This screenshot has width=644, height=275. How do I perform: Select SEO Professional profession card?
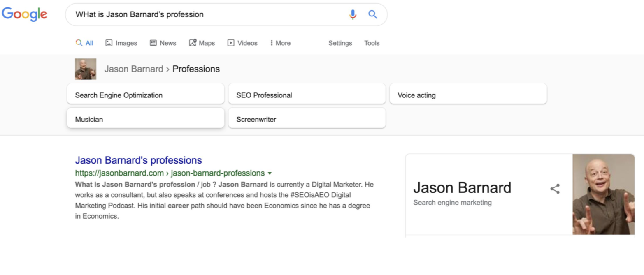point(307,95)
